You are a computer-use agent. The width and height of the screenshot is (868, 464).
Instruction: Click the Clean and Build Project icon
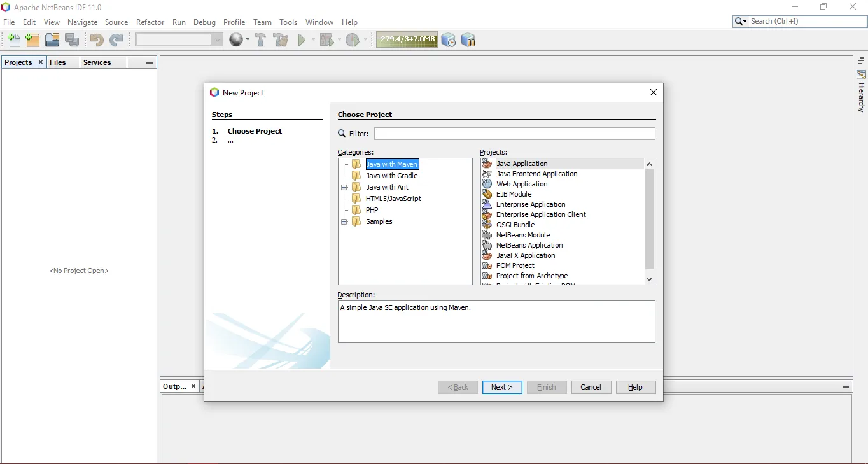coord(281,40)
